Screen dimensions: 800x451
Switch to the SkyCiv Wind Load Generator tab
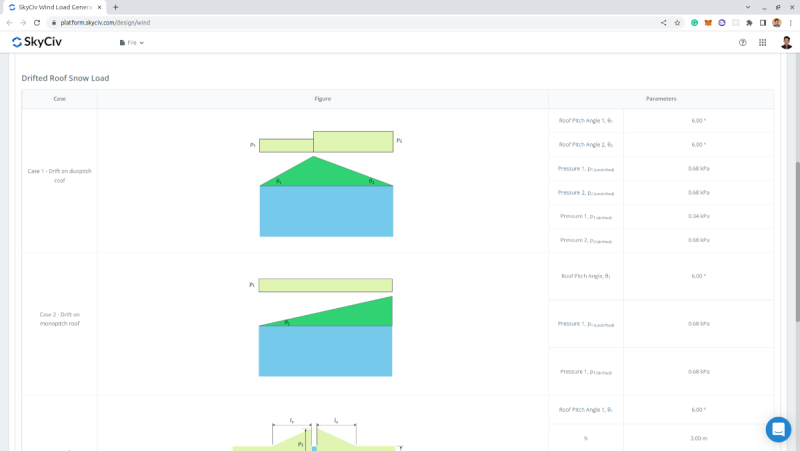coord(55,7)
